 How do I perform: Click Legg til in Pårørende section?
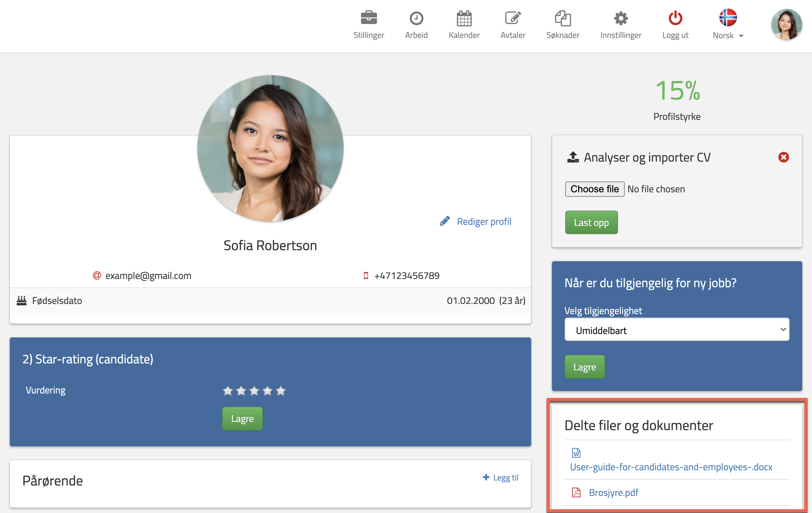[x=500, y=477]
